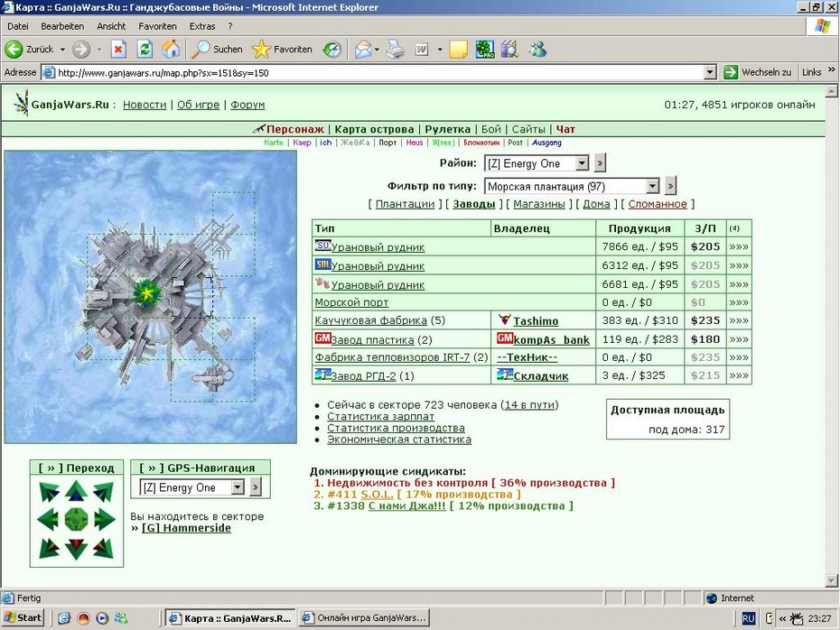Move south-east with diagonal arrow
Viewport: 840px width, 630px height.
point(103,548)
